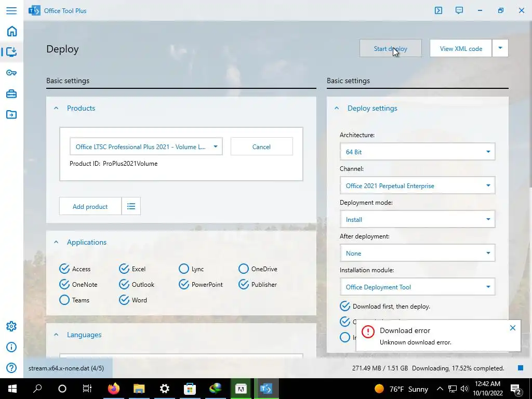Open Microsoft Store from taskbar
Image resolution: width=532 pixels, height=399 pixels.
click(x=190, y=389)
